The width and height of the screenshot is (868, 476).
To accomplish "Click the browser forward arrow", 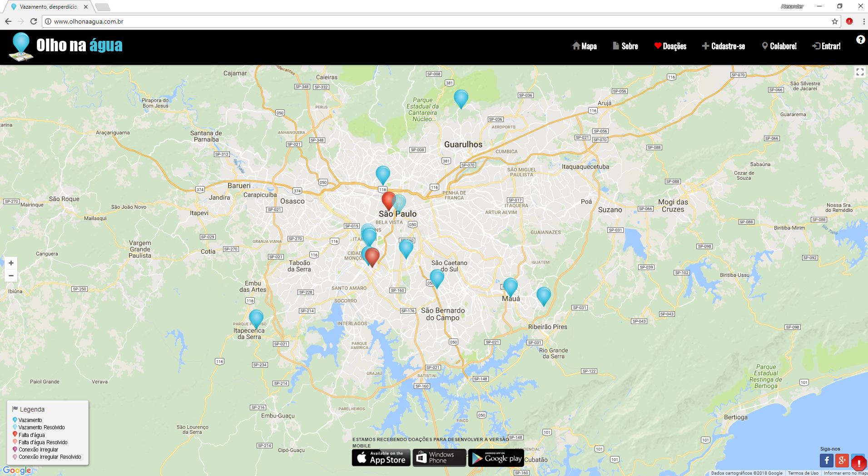I will click(x=20, y=21).
